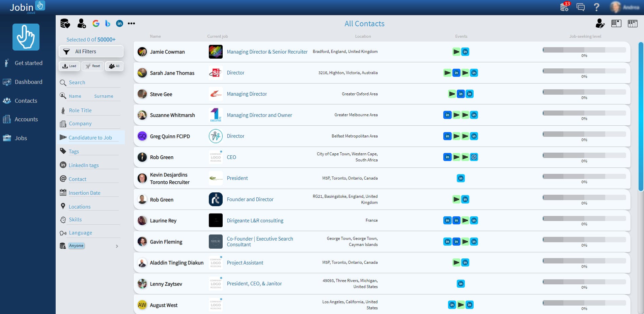
Task: Open the chat messages icon in header
Action: [581, 7]
